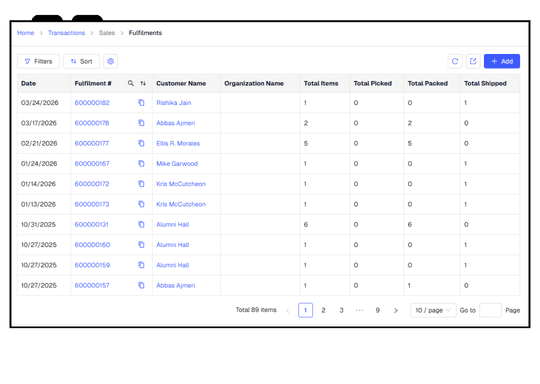Image resolution: width=540 pixels, height=384 pixels.
Task: Click the Total 89 items text
Action: (x=256, y=310)
